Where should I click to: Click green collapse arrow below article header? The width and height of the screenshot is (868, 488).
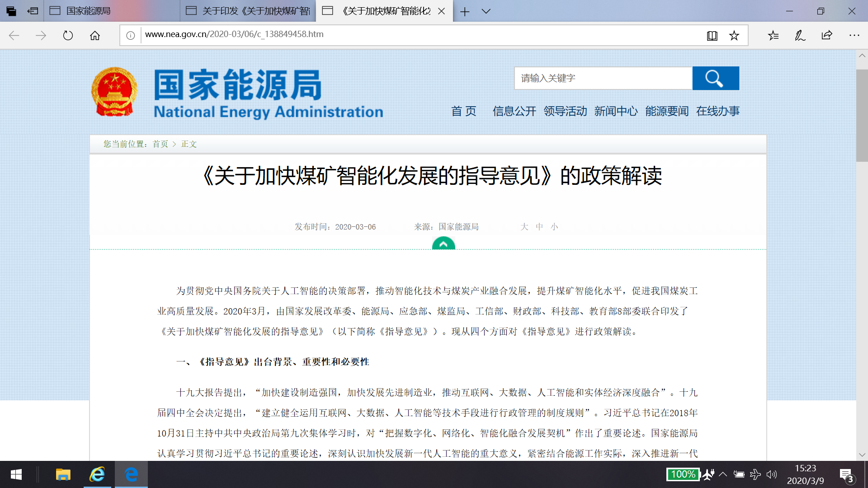tap(443, 244)
